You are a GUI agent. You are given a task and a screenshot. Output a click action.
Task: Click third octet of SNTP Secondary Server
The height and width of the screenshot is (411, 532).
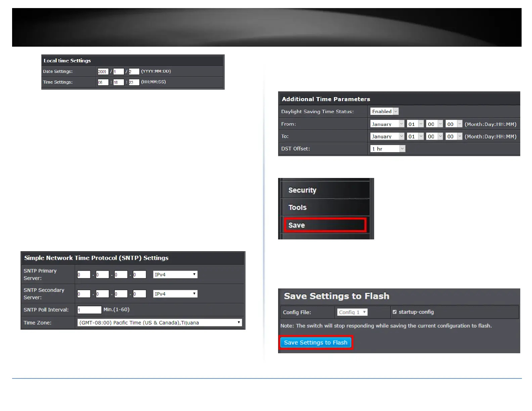click(x=121, y=294)
